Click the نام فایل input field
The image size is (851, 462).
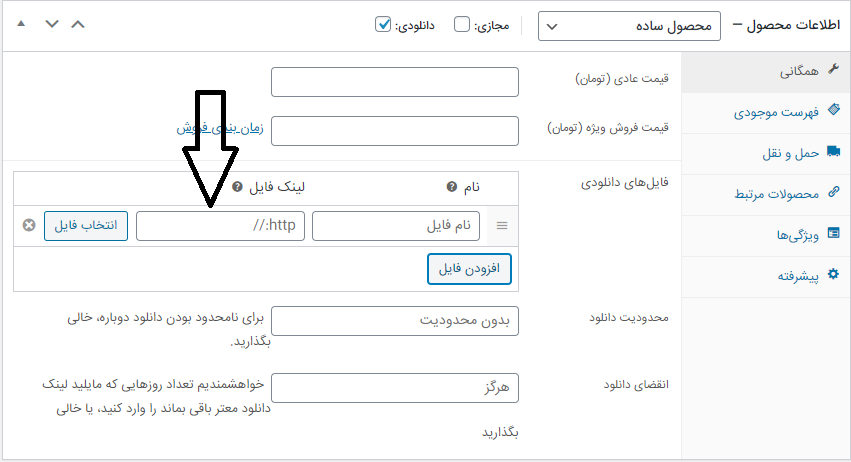(x=396, y=226)
